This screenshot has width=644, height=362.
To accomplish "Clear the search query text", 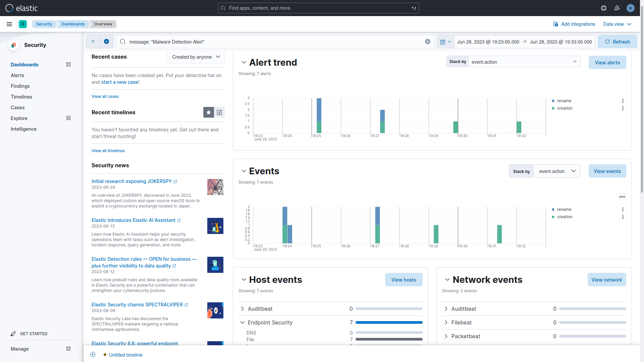I will click(427, 42).
